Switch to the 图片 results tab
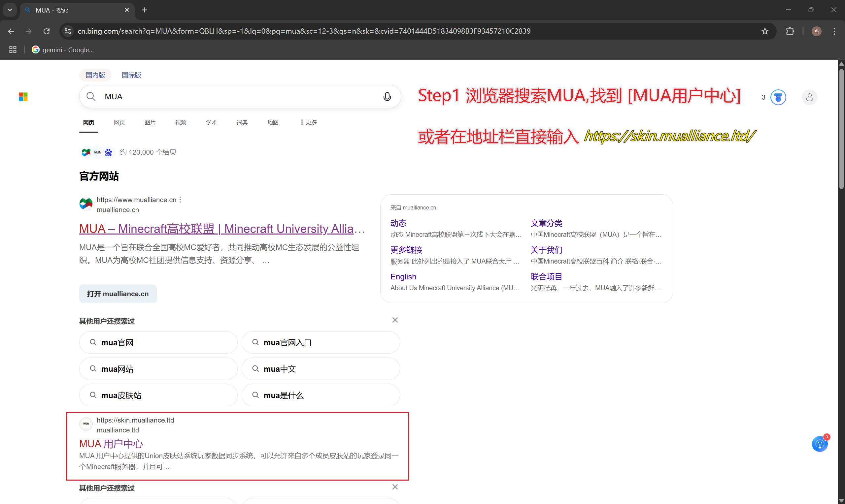 tap(150, 122)
